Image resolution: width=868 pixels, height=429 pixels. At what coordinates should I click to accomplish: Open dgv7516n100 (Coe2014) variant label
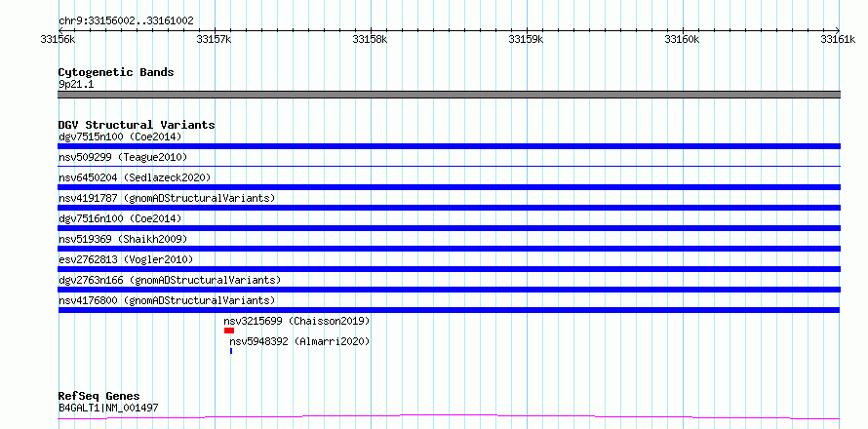tap(120, 218)
